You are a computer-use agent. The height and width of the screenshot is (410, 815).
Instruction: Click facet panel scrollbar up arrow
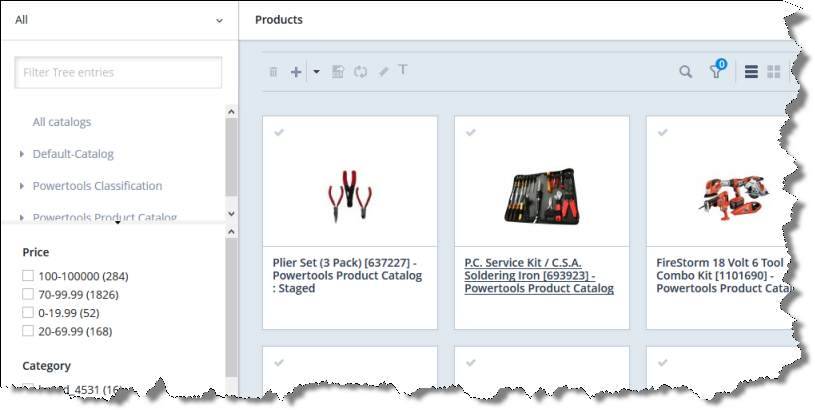[231, 231]
